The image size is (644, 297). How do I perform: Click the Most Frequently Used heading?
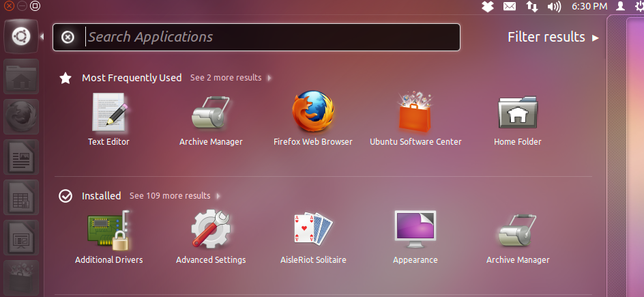point(132,78)
